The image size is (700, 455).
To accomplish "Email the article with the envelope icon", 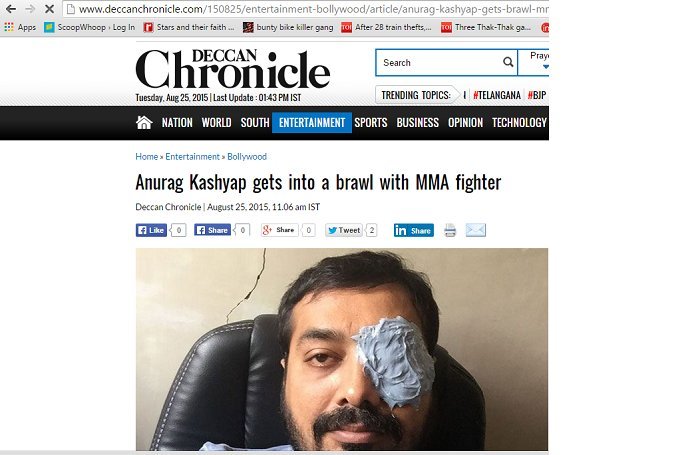I will [x=475, y=230].
